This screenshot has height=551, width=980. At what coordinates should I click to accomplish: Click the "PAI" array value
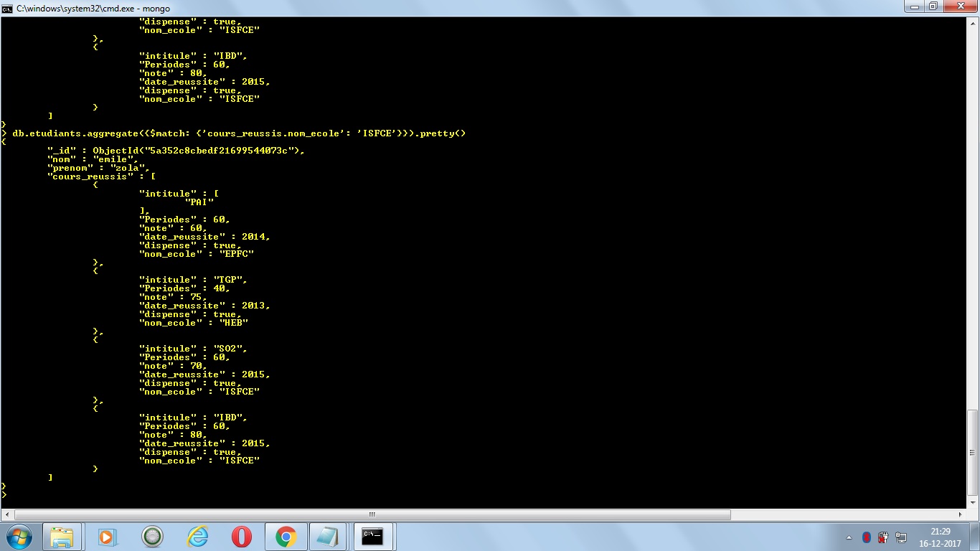tap(199, 202)
